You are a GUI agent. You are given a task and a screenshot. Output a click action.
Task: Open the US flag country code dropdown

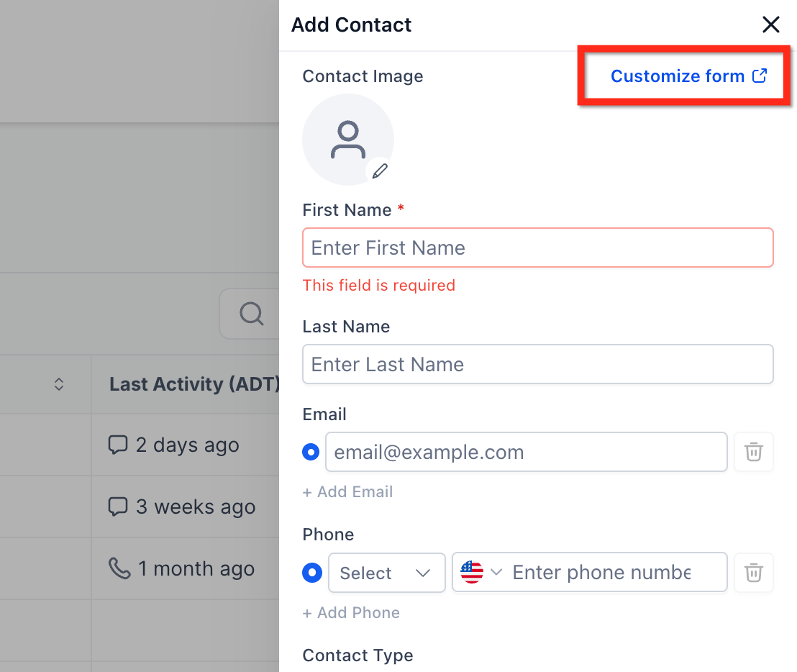tap(481, 573)
